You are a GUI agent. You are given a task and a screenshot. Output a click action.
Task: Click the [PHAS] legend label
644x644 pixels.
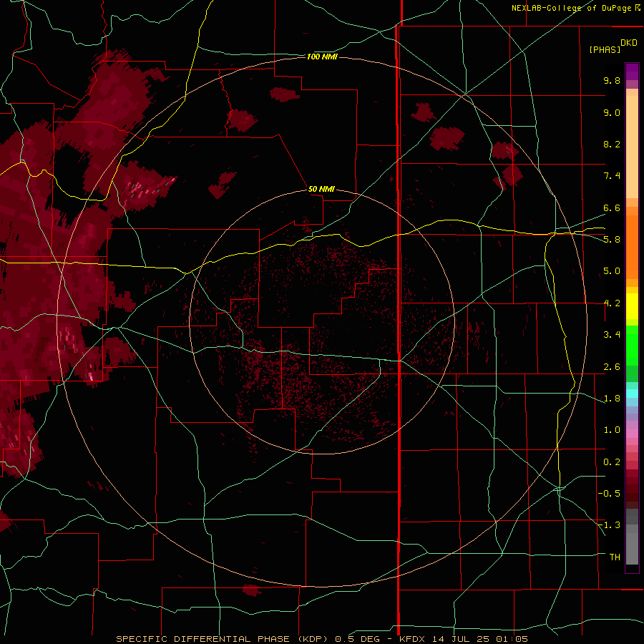coord(605,50)
